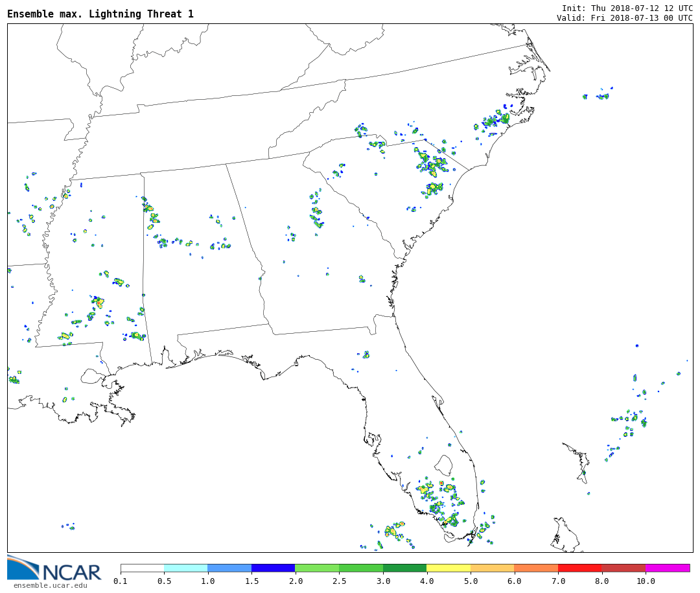
Task: Click the dark blue 1.5 to 2.0 swatch
Action: tap(273, 568)
